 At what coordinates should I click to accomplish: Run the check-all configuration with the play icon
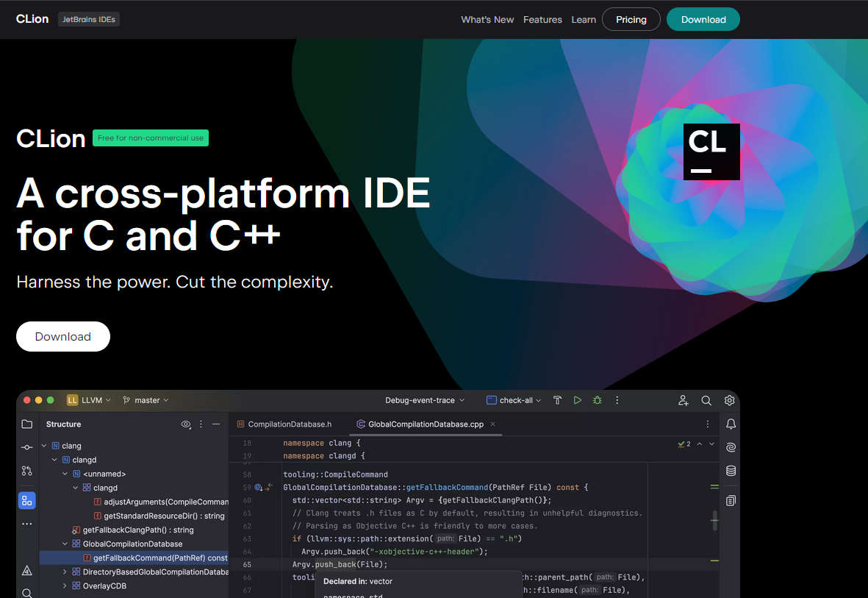click(x=578, y=400)
